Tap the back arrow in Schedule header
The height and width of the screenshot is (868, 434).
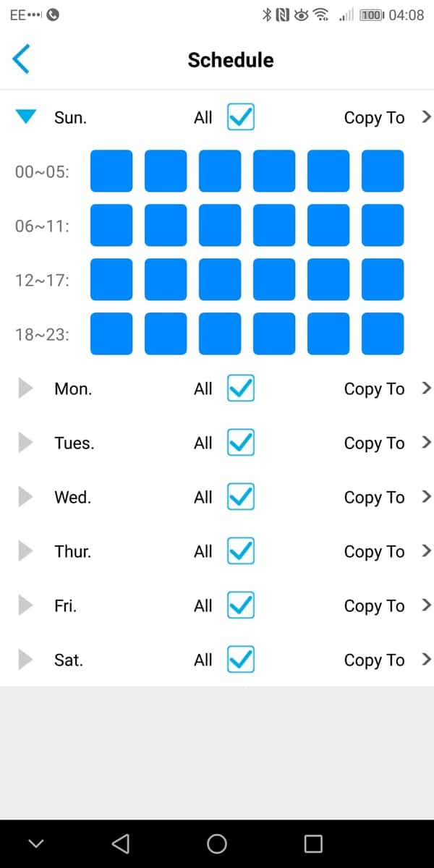point(21,59)
